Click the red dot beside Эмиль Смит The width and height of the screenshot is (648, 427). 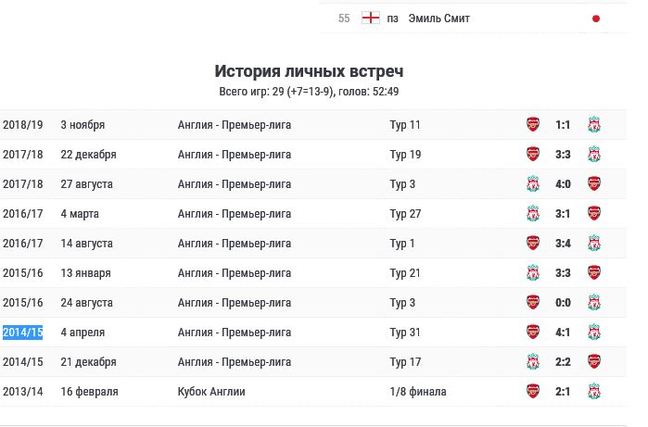[x=596, y=18]
